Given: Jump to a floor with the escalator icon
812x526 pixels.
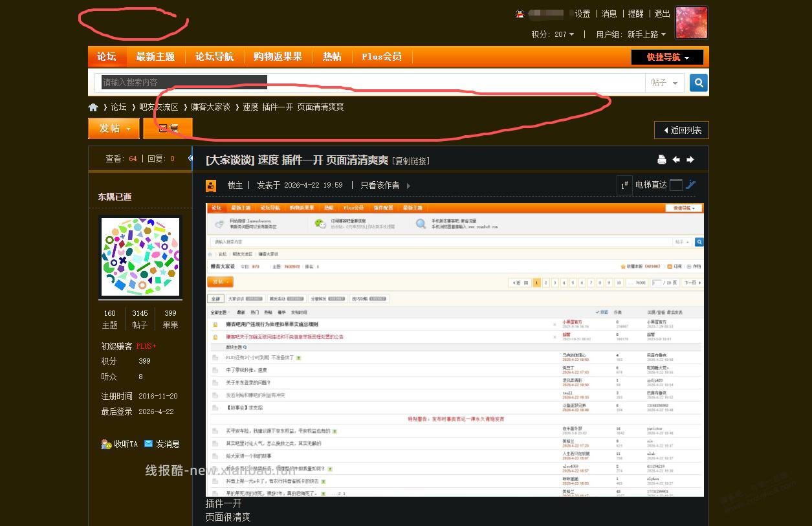Looking at the screenshot, I should [690, 186].
